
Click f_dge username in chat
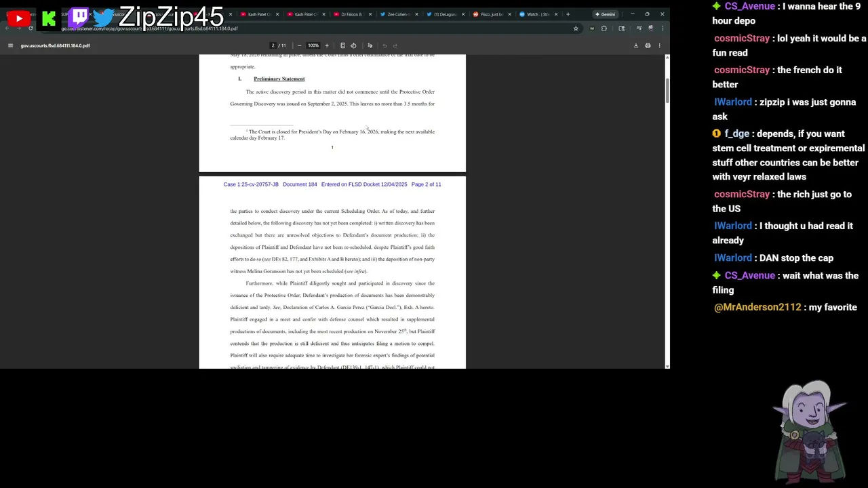click(x=736, y=134)
